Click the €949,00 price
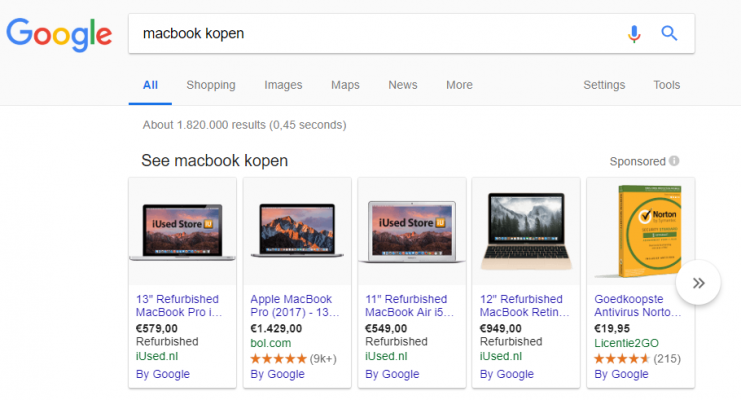Screen dimensions: 741x400 pyautogui.click(x=500, y=328)
